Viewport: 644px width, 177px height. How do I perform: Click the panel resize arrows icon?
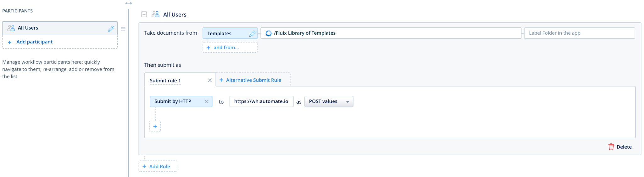click(x=129, y=3)
